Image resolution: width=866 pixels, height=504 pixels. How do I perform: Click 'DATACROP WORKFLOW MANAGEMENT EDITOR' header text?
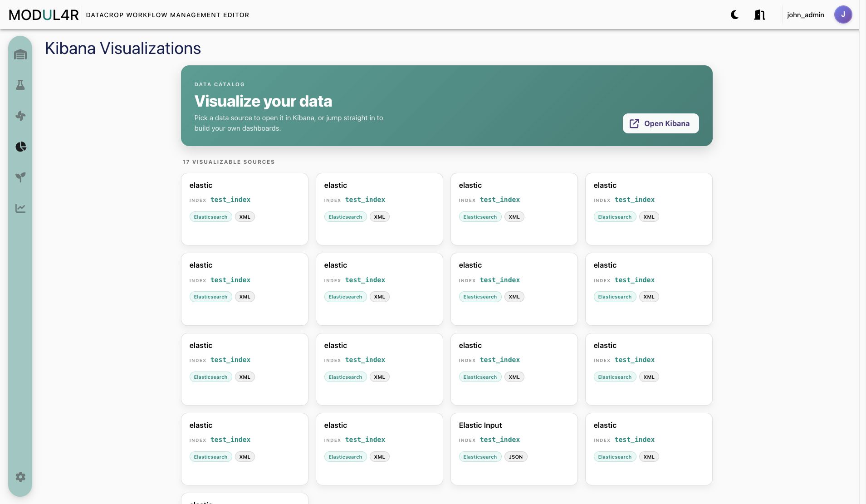pyautogui.click(x=167, y=15)
